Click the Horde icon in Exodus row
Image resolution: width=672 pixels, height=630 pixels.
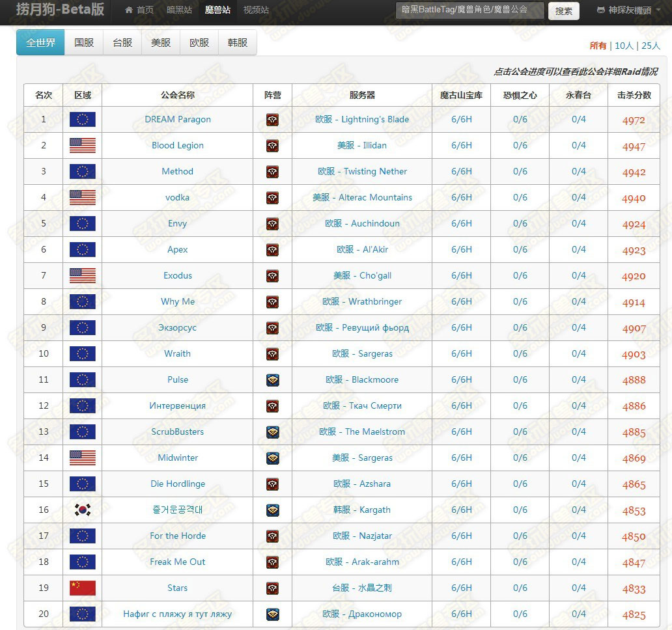click(273, 276)
